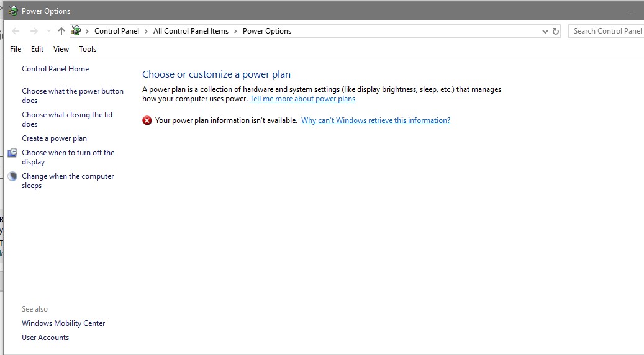Open the View menu
The image size is (644, 355).
61,49
